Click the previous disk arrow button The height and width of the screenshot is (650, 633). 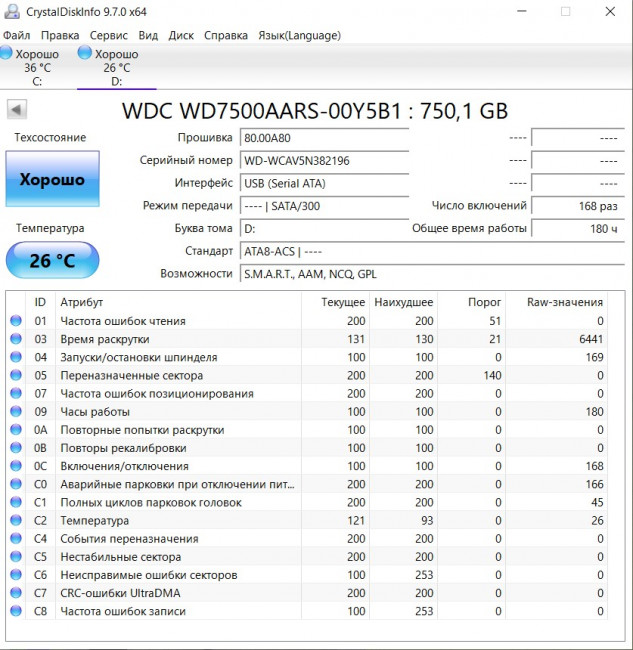pos(17,110)
